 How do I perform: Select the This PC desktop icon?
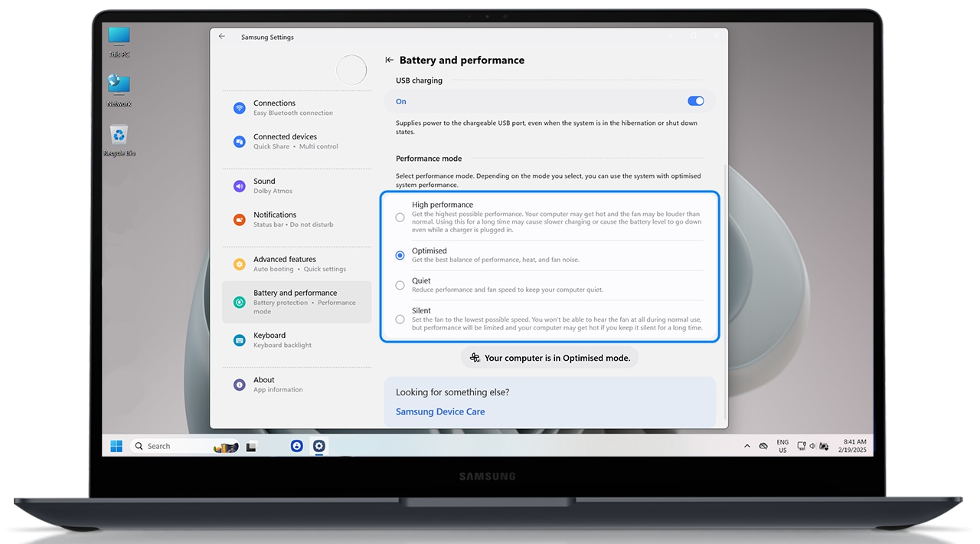point(119,42)
